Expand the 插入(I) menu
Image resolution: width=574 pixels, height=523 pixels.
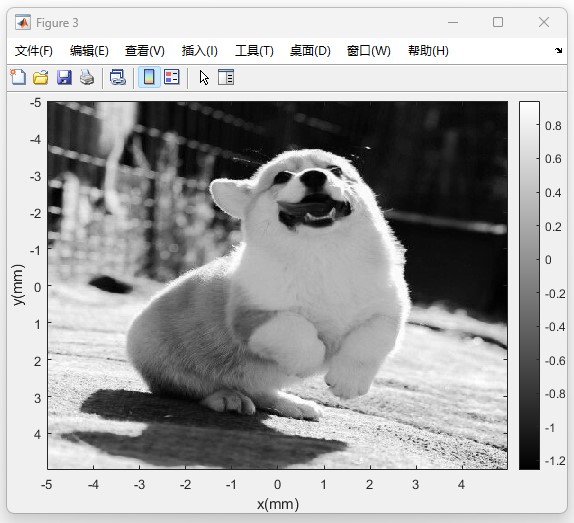200,51
